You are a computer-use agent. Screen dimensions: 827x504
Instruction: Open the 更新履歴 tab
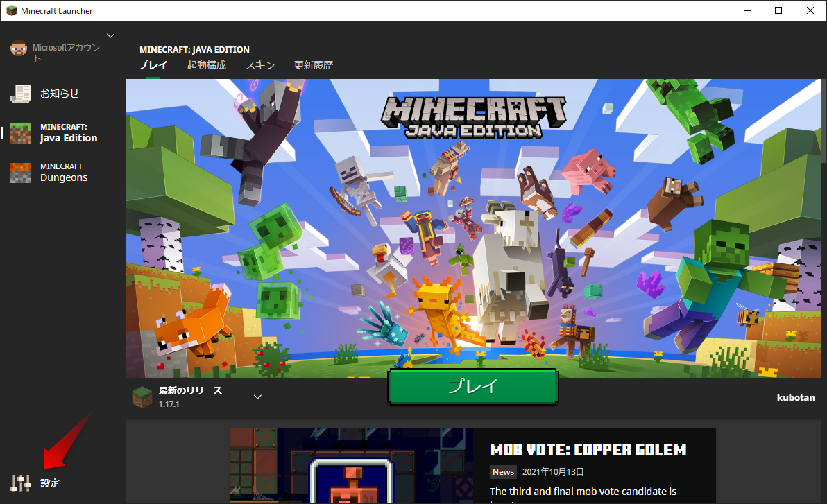coord(313,66)
